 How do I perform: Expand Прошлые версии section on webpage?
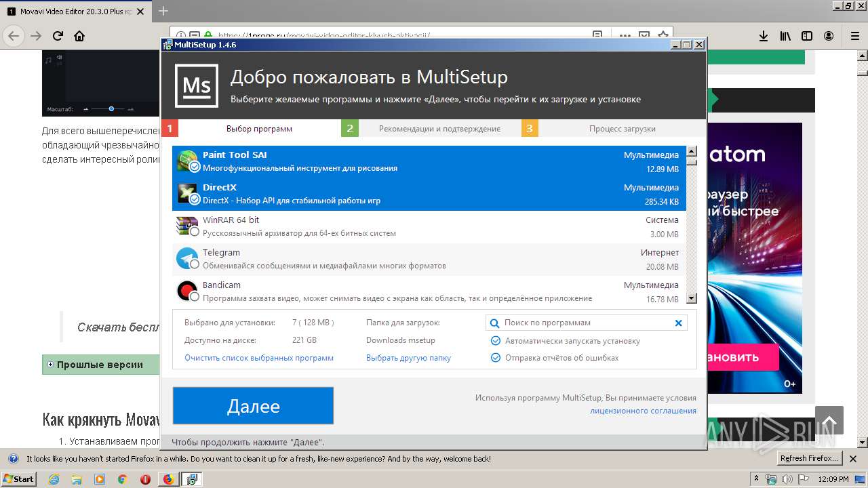coord(50,365)
